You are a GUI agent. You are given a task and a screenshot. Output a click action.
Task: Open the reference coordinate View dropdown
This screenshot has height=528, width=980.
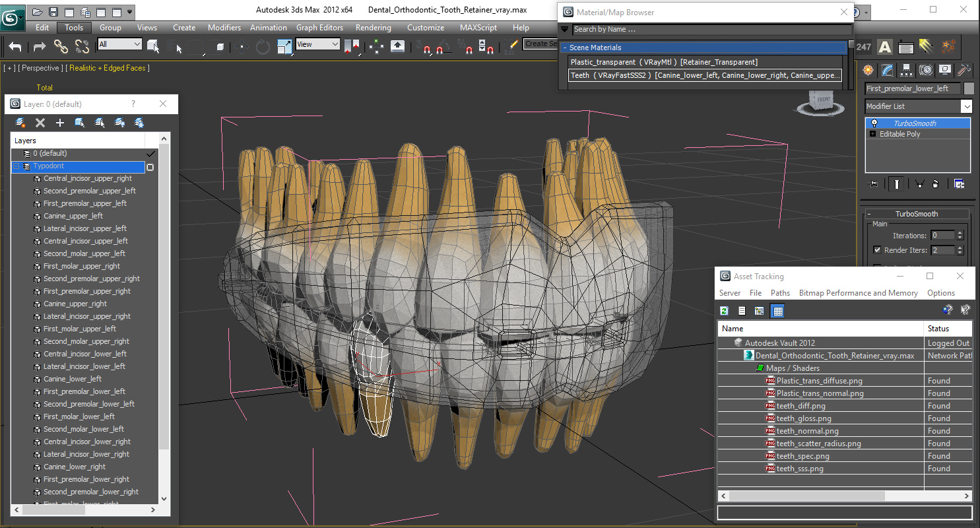point(317,44)
